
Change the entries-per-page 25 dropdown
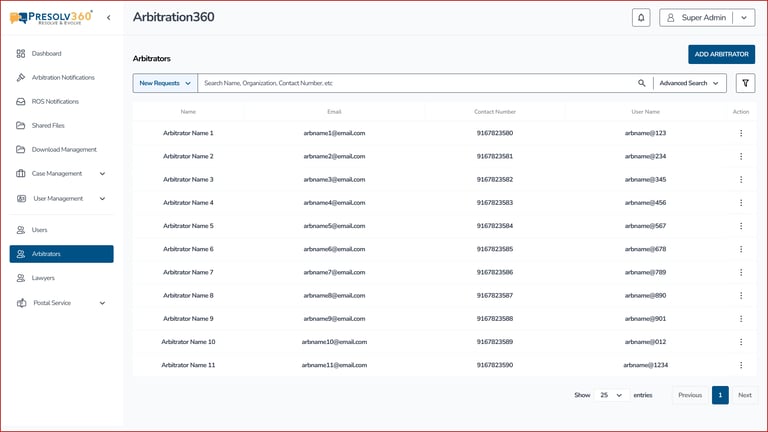click(x=611, y=395)
